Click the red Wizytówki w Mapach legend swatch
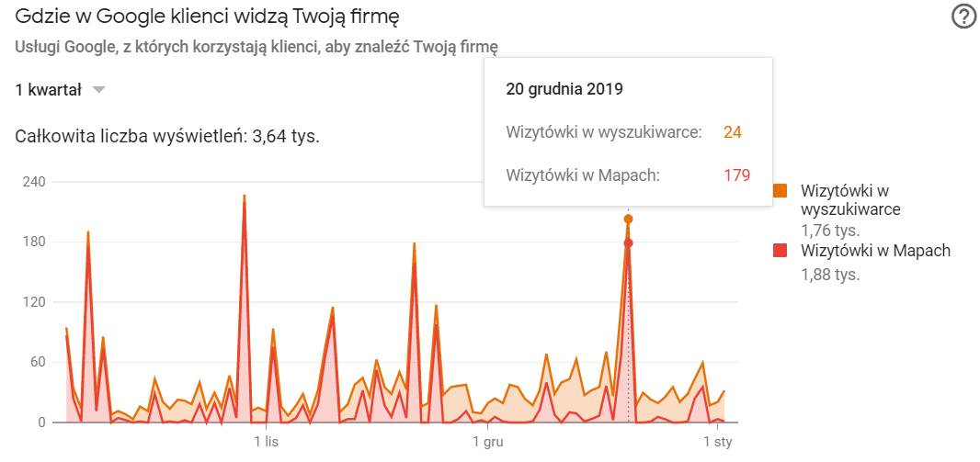The width and height of the screenshot is (980, 462). point(781,251)
